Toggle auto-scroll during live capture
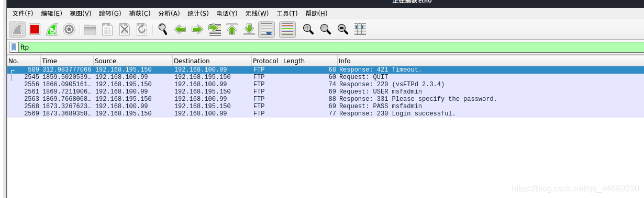644x198 pixels. tap(267, 29)
